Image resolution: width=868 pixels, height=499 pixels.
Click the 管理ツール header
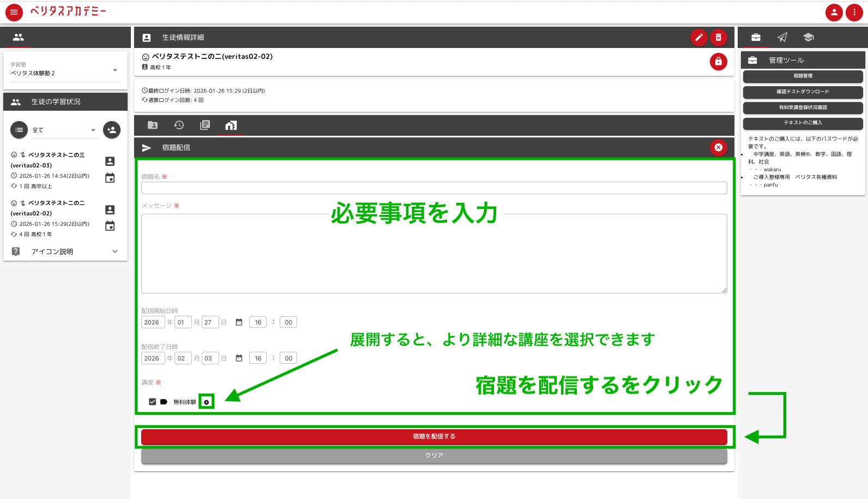pos(803,60)
